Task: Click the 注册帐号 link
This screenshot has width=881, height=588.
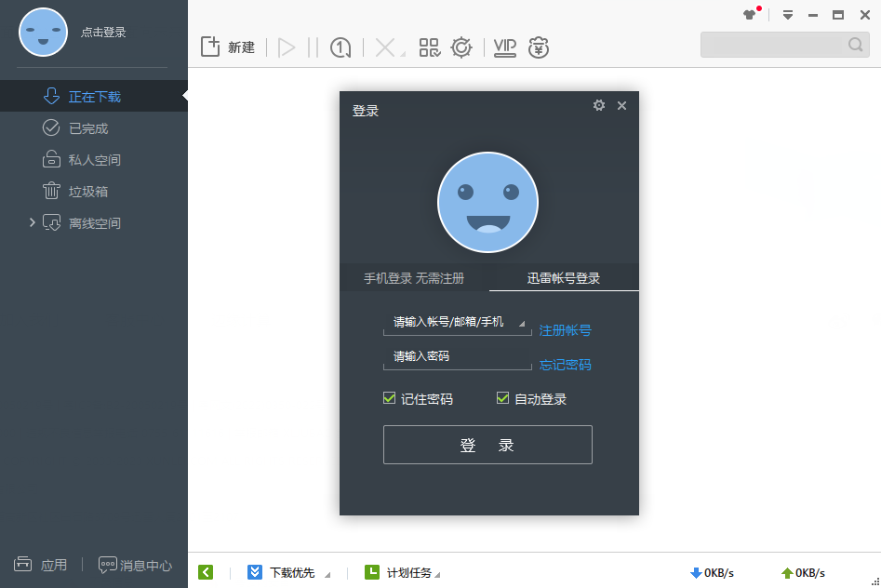Action: tap(565, 330)
